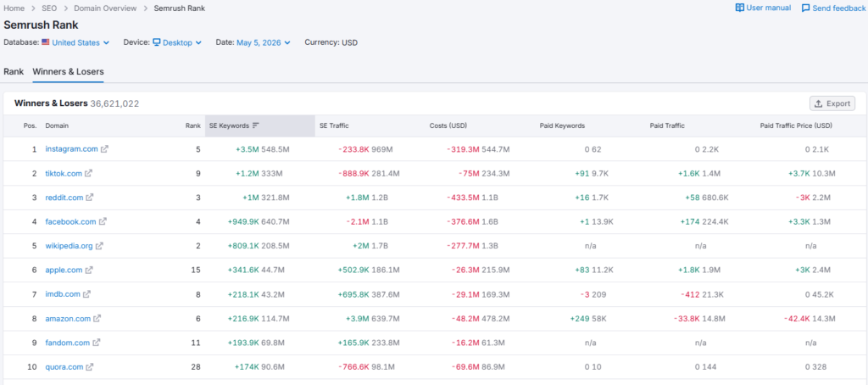
Task: Open the apple.com domain link
Action: [64, 271]
